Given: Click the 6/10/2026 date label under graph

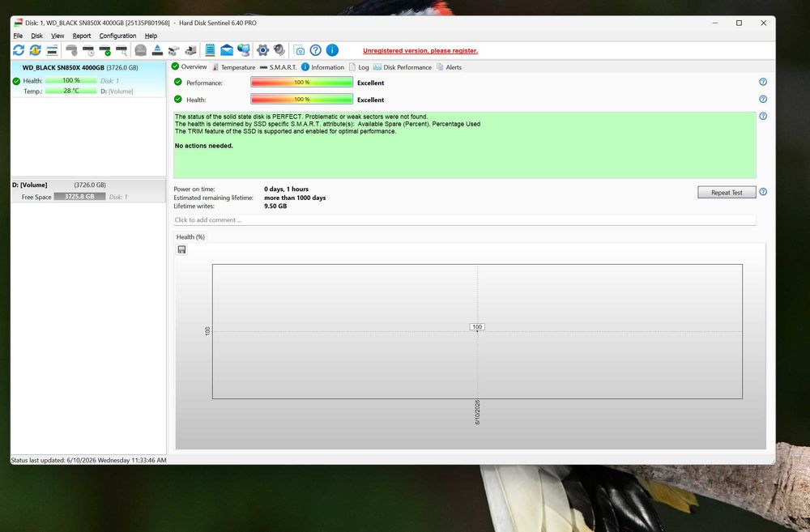Looking at the screenshot, I should [477, 412].
